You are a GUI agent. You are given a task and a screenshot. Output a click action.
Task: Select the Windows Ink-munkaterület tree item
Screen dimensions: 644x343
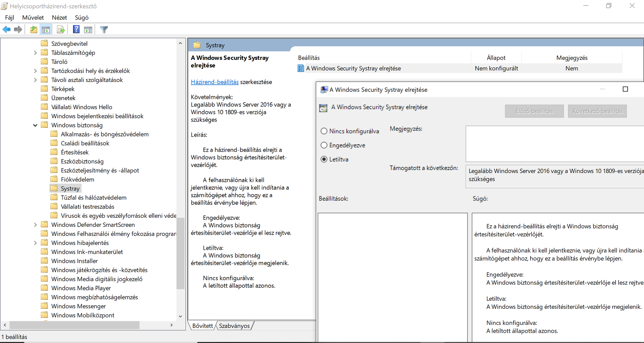coord(87,252)
